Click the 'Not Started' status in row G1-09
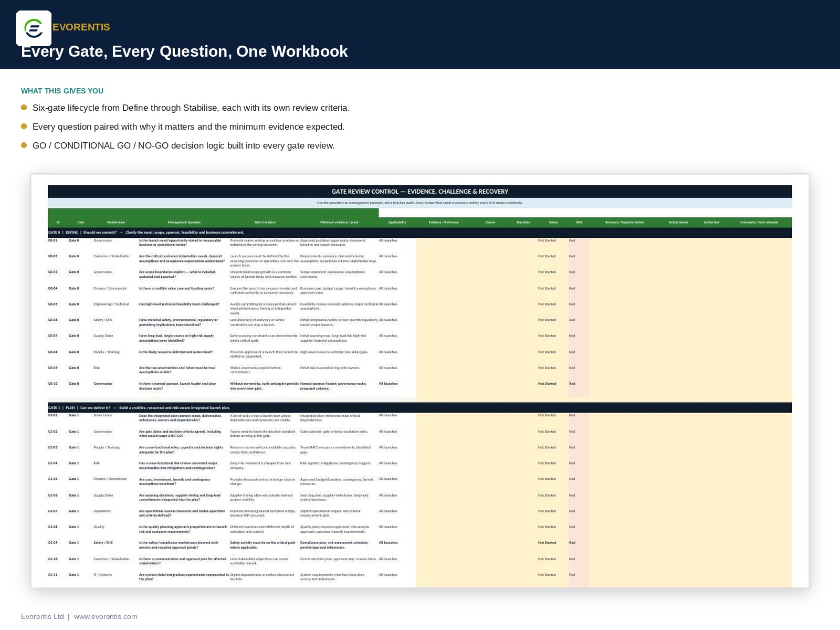Screen dimensions: 840x630 click(547, 543)
